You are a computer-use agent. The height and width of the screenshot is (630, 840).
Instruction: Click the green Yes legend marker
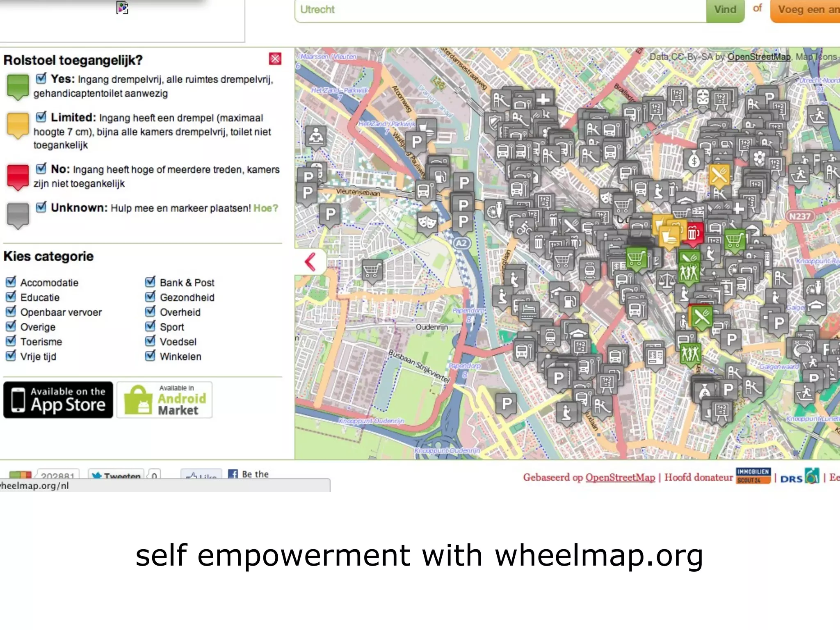pyautogui.click(x=18, y=87)
